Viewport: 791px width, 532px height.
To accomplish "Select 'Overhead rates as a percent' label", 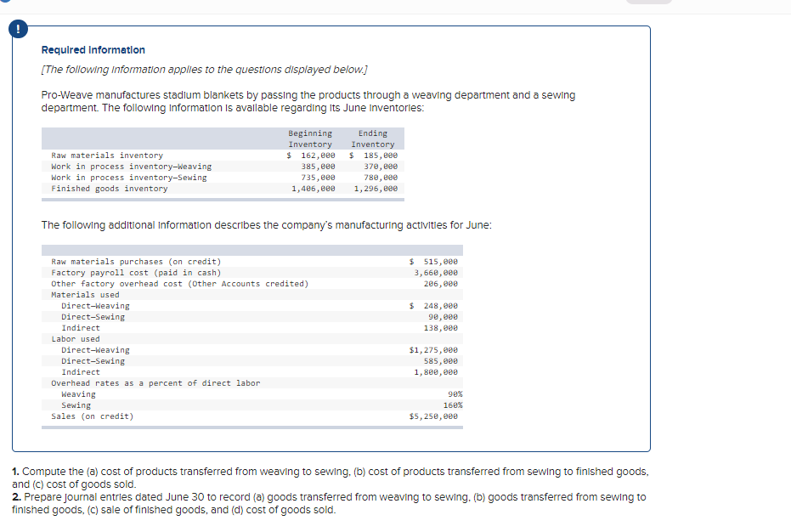I will click(155, 383).
